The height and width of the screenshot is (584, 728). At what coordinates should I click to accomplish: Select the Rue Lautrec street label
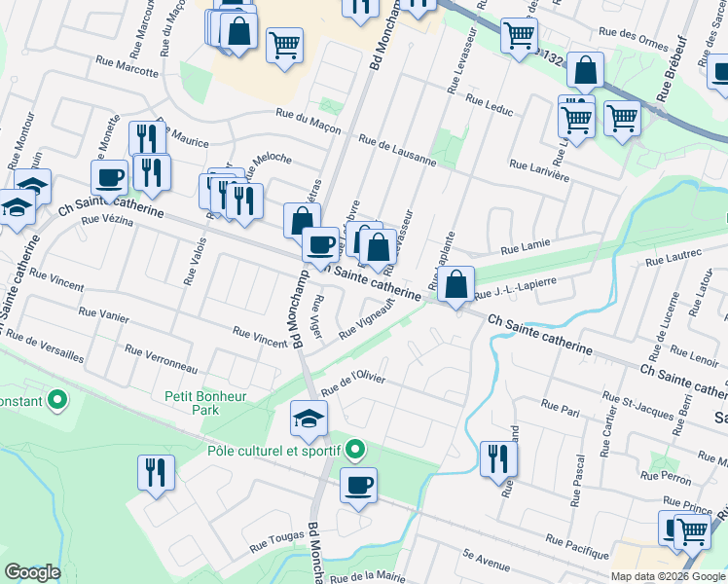pos(673,258)
